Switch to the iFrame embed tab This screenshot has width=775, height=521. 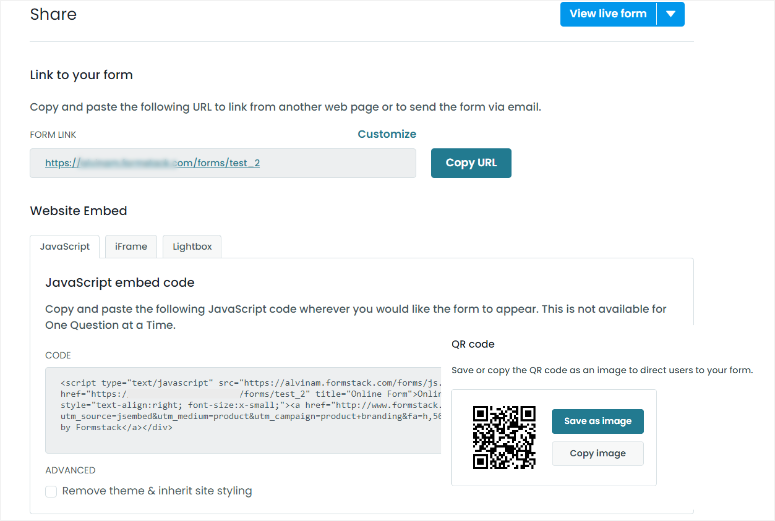click(131, 247)
